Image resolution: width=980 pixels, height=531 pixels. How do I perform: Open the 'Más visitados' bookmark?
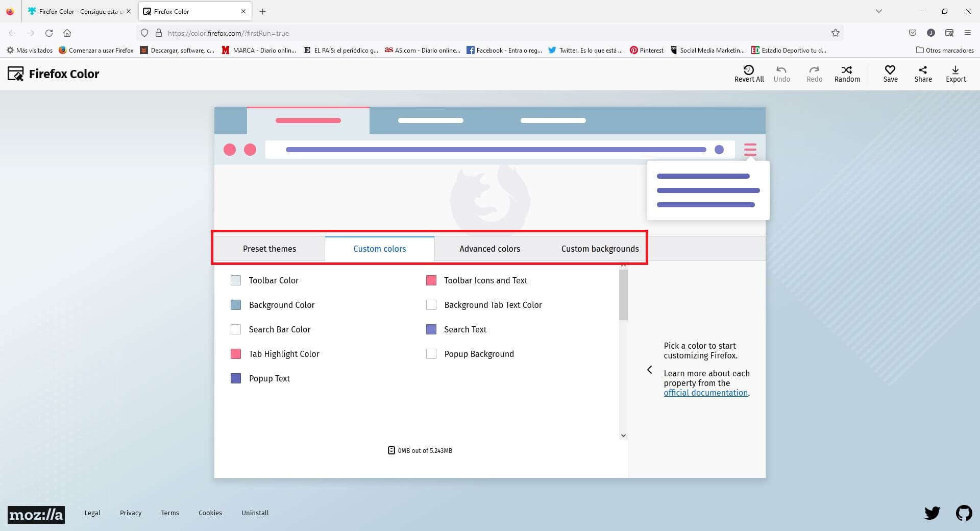click(30, 50)
